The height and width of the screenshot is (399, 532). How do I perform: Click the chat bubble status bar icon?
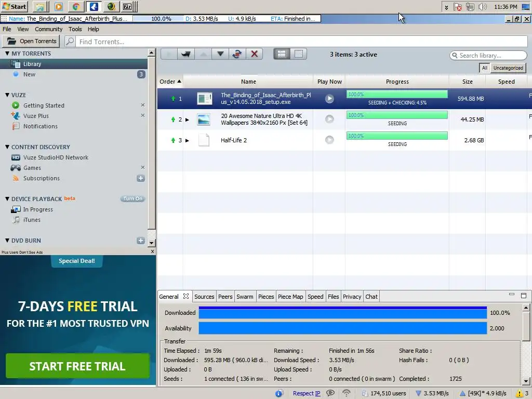pos(330,393)
